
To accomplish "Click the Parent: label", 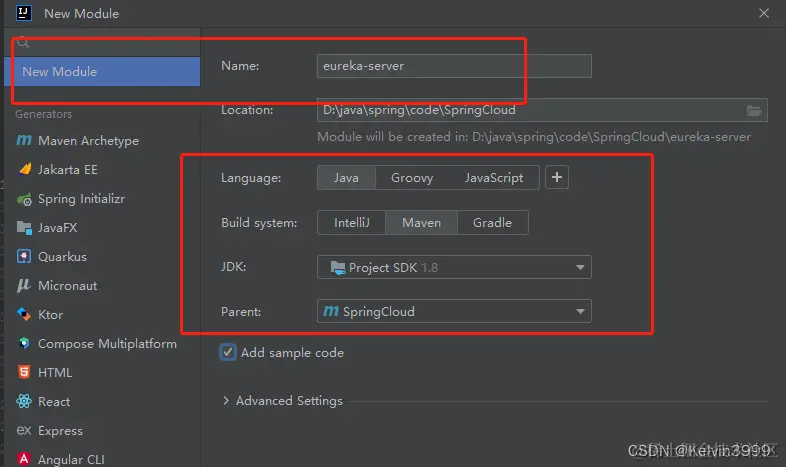I will click(241, 312).
